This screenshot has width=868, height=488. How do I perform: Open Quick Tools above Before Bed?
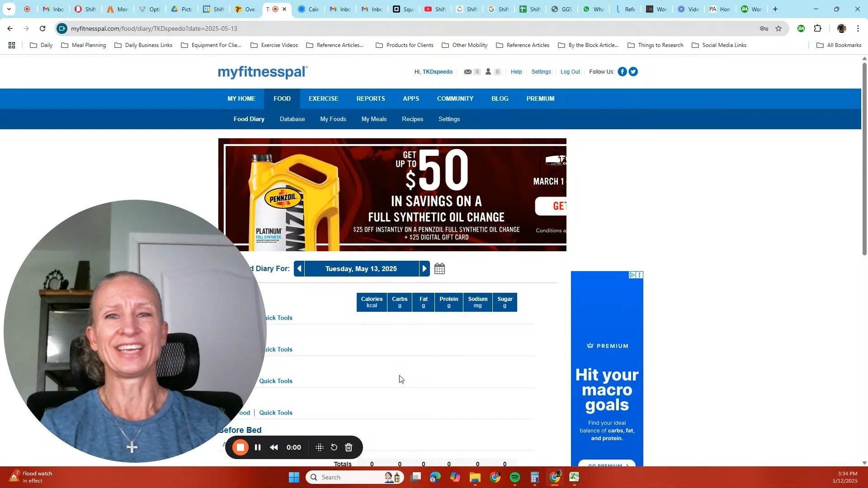pyautogui.click(x=276, y=413)
